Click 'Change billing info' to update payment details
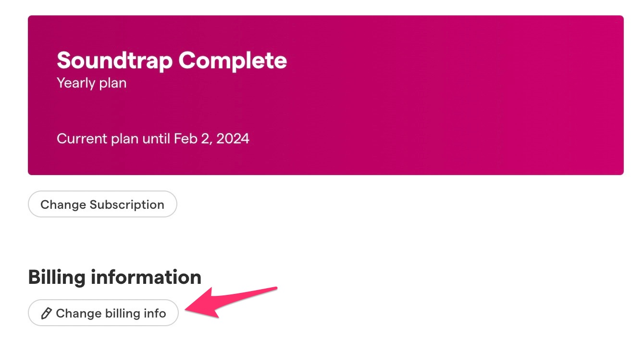This screenshot has height=356, width=644. [x=103, y=313]
